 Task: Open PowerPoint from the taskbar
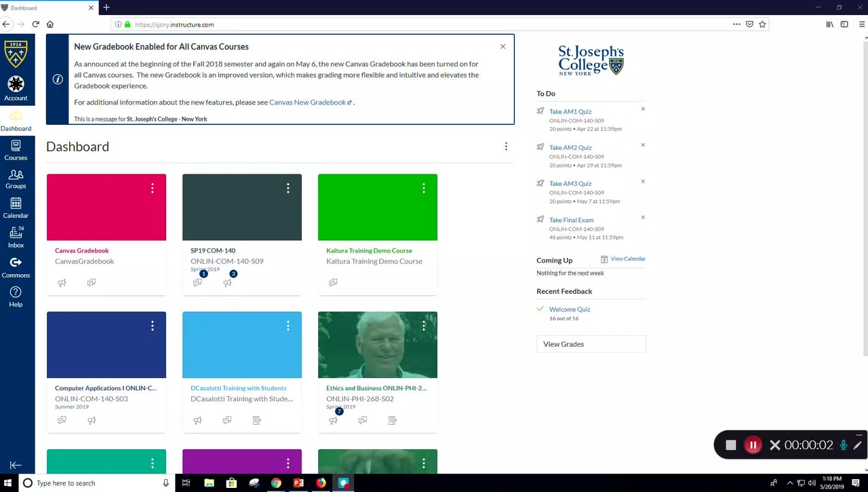pyautogui.click(x=298, y=483)
